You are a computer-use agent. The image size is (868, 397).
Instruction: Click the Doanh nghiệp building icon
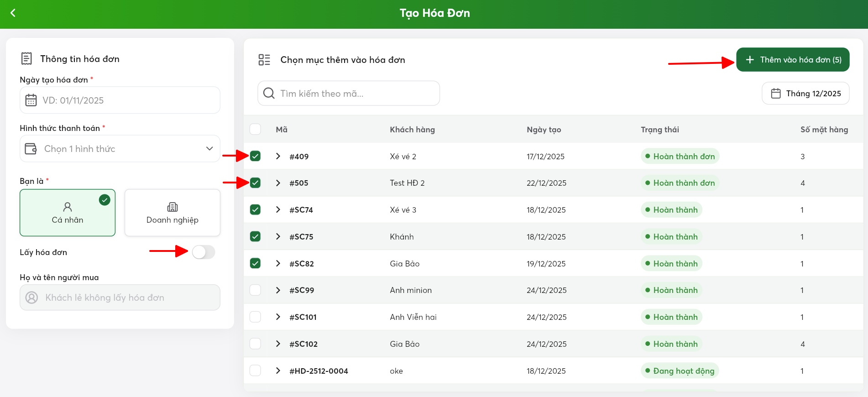tap(173, 207)
